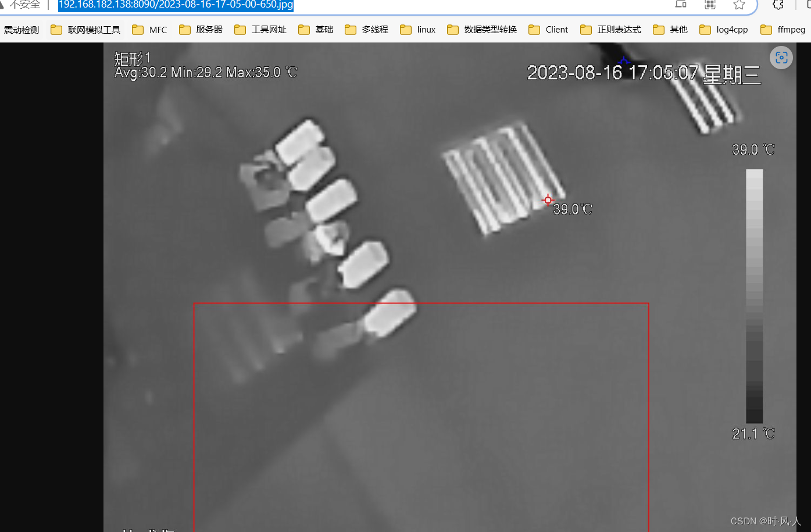Open the log4cpp bookmark folder

(724, 30)
